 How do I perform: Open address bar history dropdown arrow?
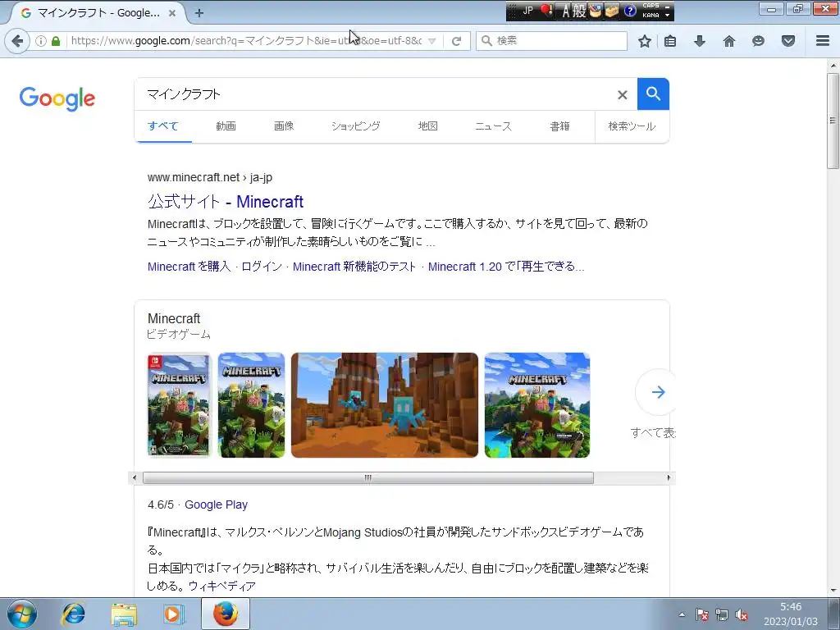tap(431, 41)
